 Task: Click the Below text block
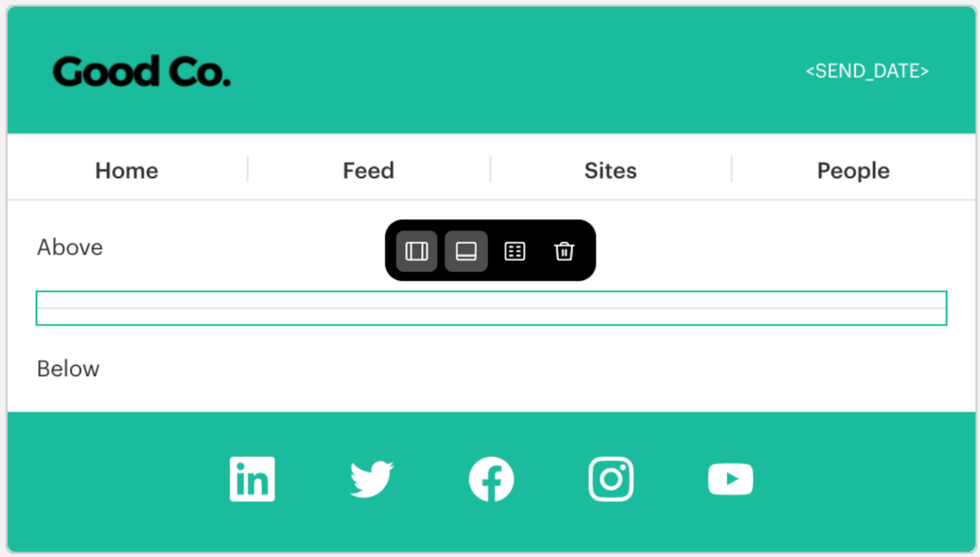tap(68, 368)
